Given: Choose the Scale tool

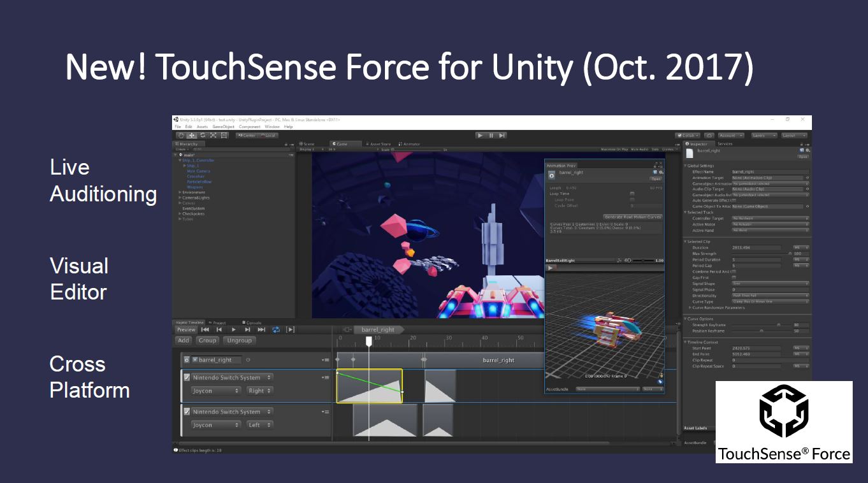Looking at the screenshot, I should [x=212, y=135].
